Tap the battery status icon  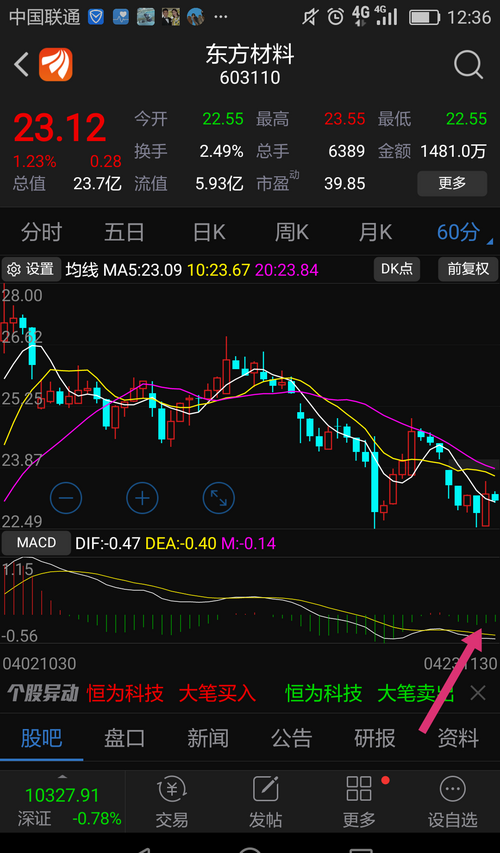(x=424, y=17)
